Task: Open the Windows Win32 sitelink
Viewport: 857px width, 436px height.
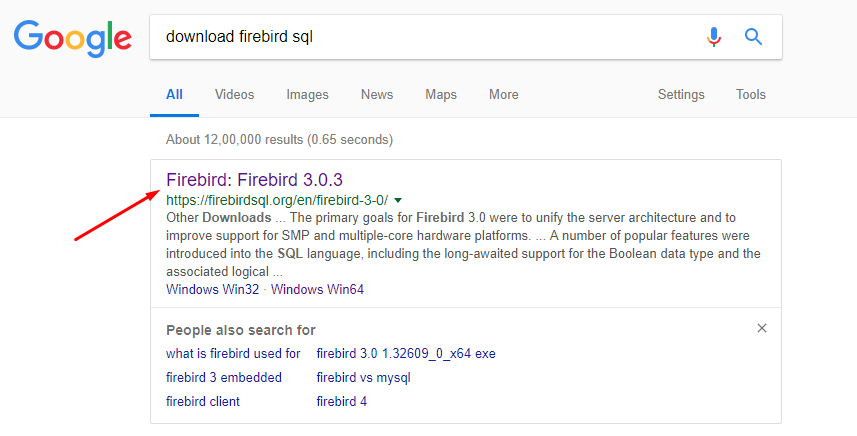Action: tap(212, 290)
